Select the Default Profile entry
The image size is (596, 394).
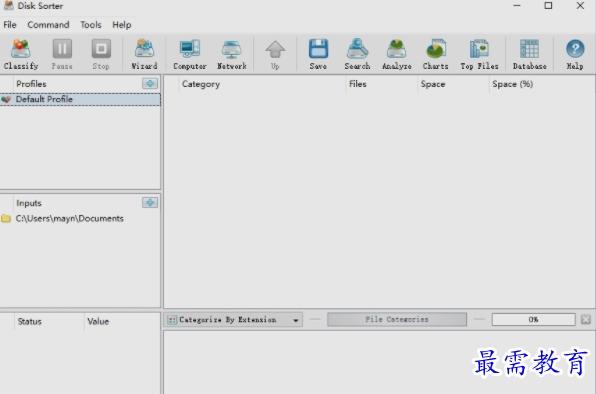click(80, 100)
